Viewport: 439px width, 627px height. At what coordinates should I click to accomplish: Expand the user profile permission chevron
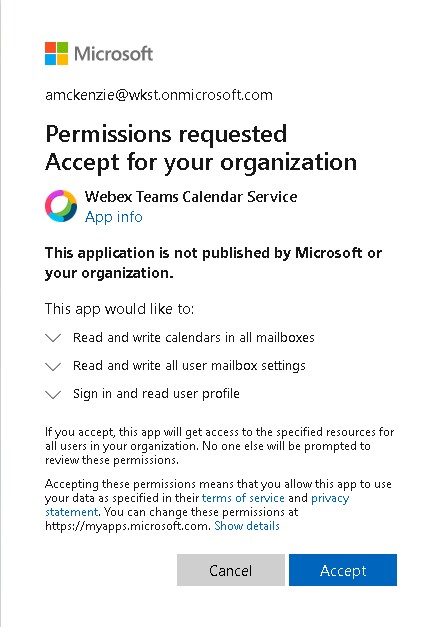click(53, 394)
